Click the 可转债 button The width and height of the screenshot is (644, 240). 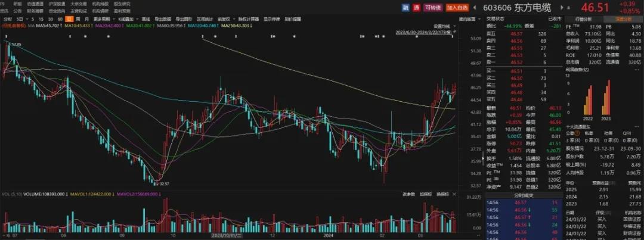pyautogui.click(x=432, y=8)
